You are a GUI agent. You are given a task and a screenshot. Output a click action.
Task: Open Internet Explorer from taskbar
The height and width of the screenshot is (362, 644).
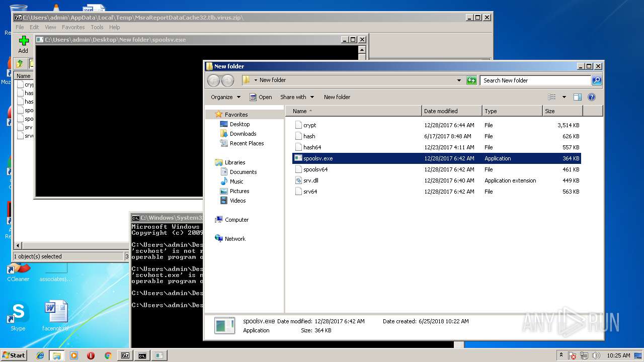click(x=40, y=355)
